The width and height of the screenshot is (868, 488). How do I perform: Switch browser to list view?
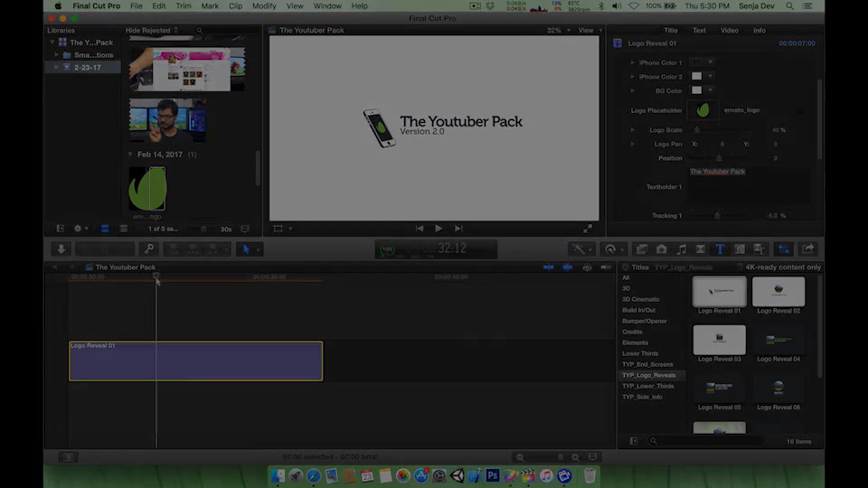click(124, 229)
